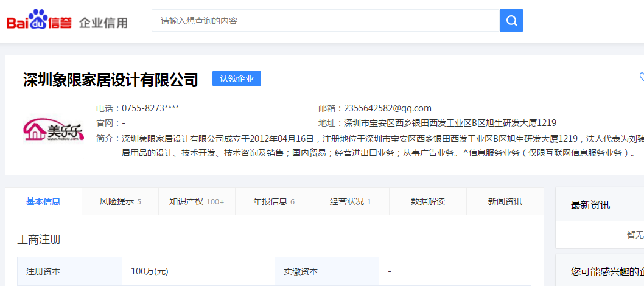Select the 数据解读 tab
This screenshot has height=286, width=644.
(x=428, y=201)
